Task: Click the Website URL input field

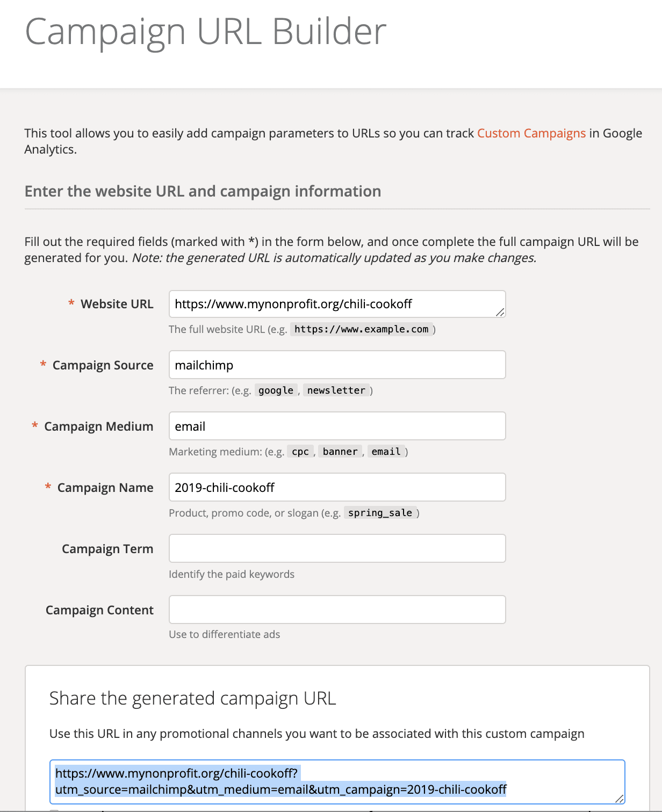Action: click(x=337, y=304)
